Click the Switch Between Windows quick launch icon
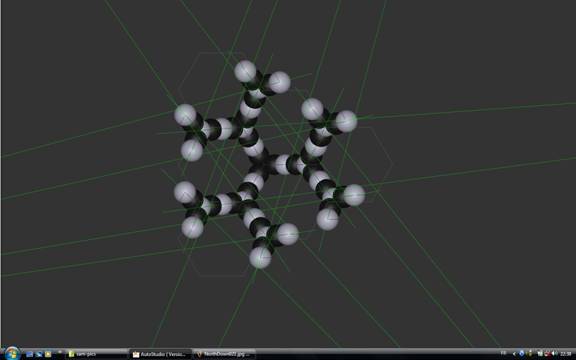Viewport: 576px width, 360px height. 39,354
